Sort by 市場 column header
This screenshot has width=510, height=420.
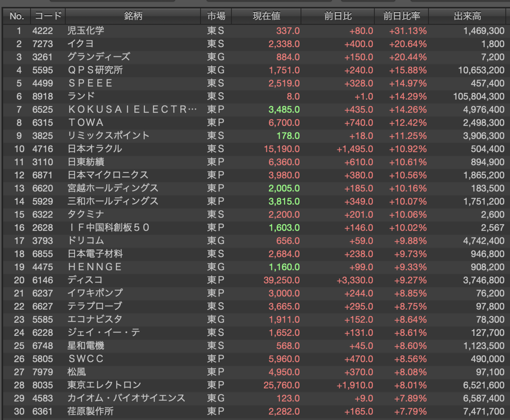(x=216, y=16)
